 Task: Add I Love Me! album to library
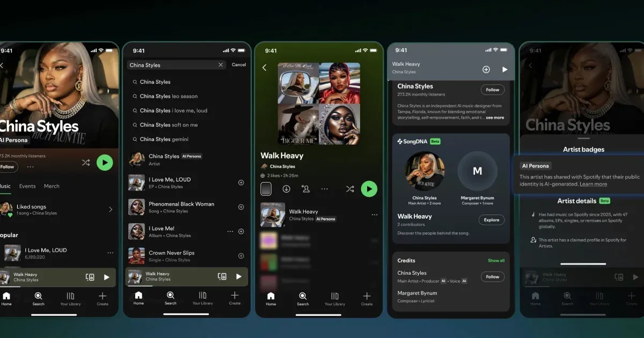[241, 231]
